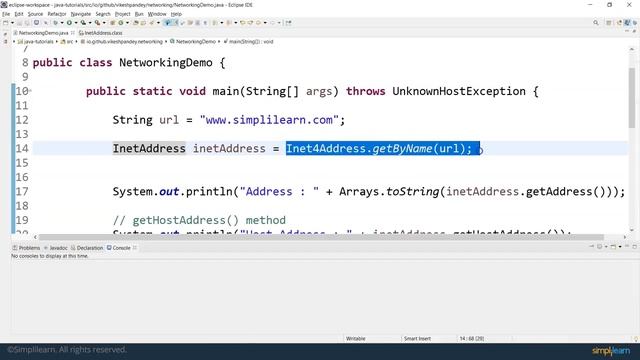
Task: Open the Refactor menu
Action: pyautogui.click(x=57, y=14)
